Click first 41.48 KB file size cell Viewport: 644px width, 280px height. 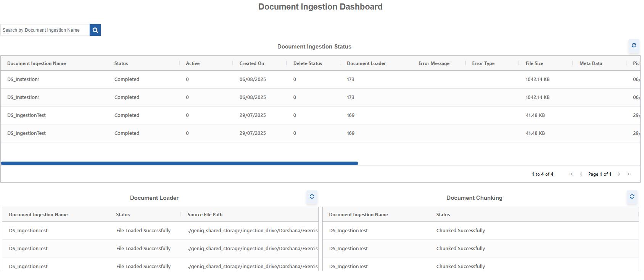point(535,115)
